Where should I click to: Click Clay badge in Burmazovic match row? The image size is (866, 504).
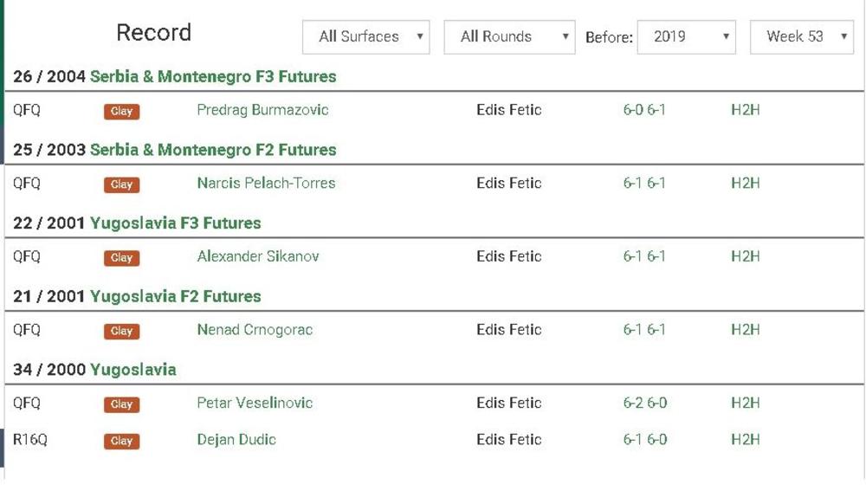coord(121,112)
